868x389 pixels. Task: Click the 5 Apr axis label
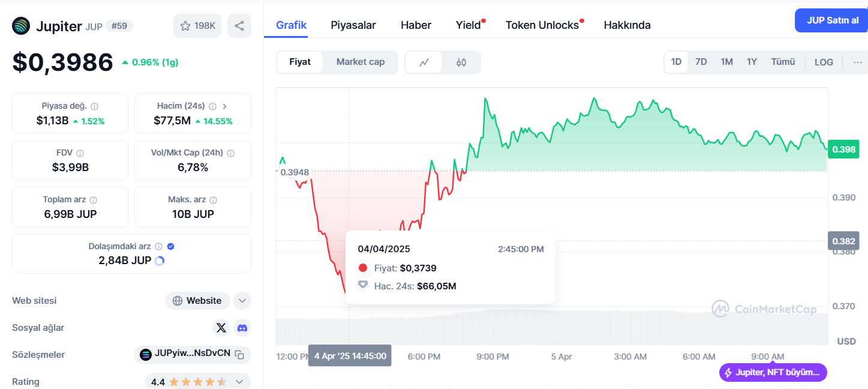coord(561,357)
